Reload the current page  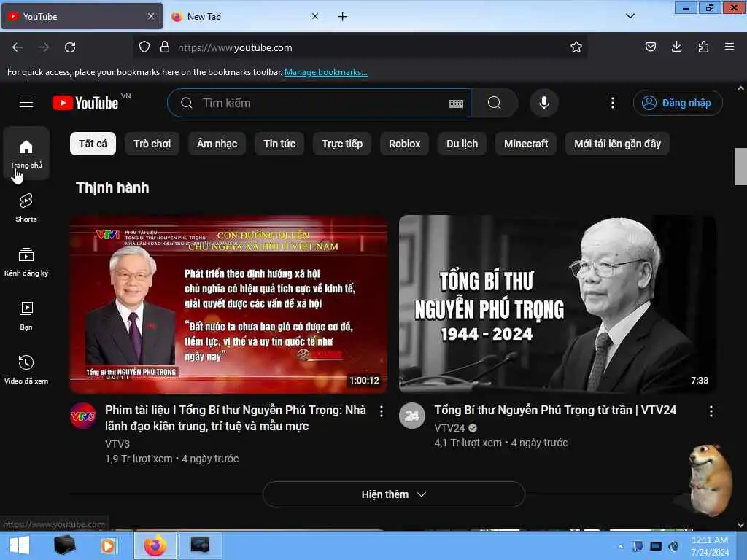70,47
